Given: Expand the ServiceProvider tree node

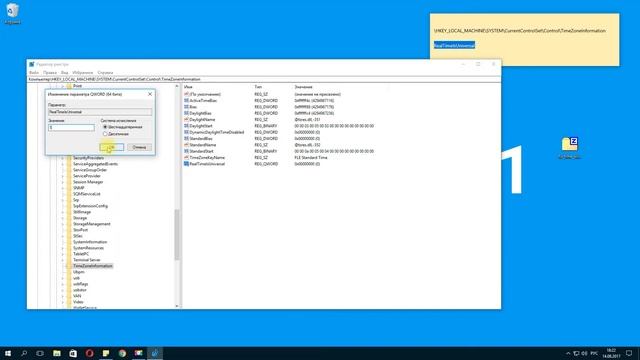Looking at the screenshot, I should (x=62, y=176).
